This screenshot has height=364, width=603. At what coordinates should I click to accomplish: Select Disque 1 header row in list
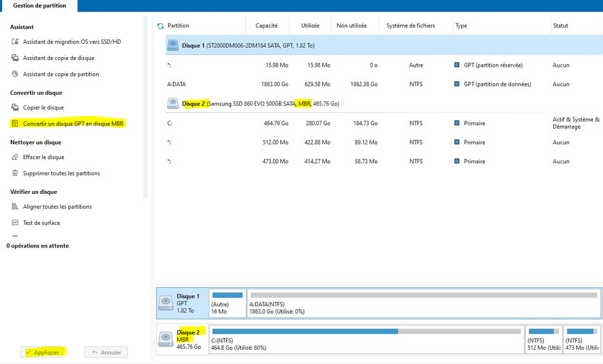(384, 46)
